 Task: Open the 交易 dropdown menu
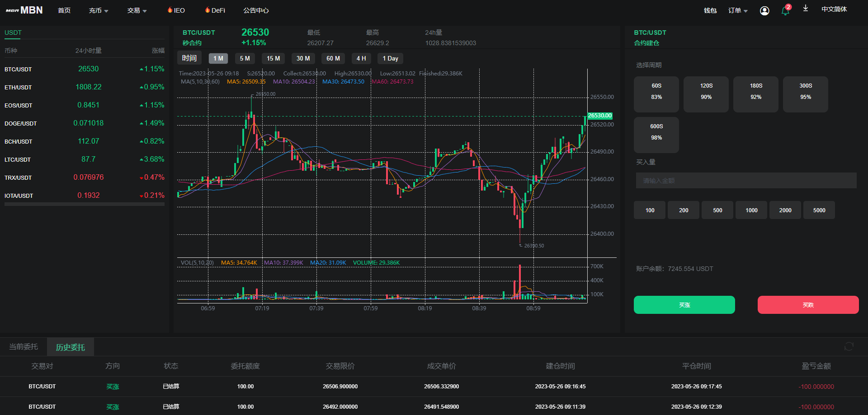137,10
